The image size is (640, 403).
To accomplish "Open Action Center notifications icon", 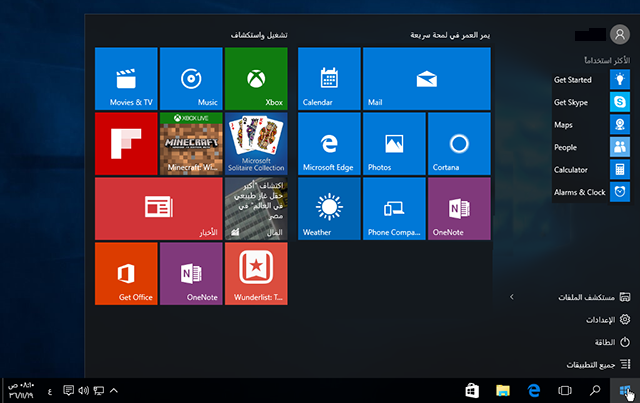I will (x=69, y=391).
